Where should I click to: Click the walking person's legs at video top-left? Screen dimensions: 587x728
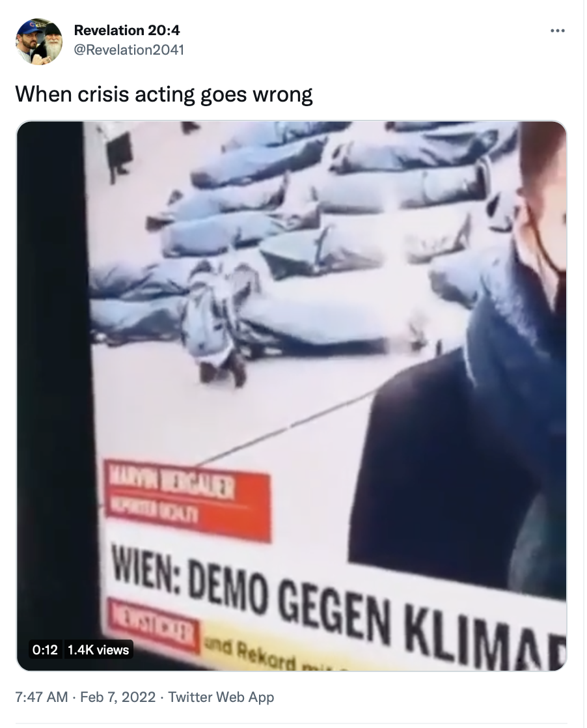pos(117,156)
